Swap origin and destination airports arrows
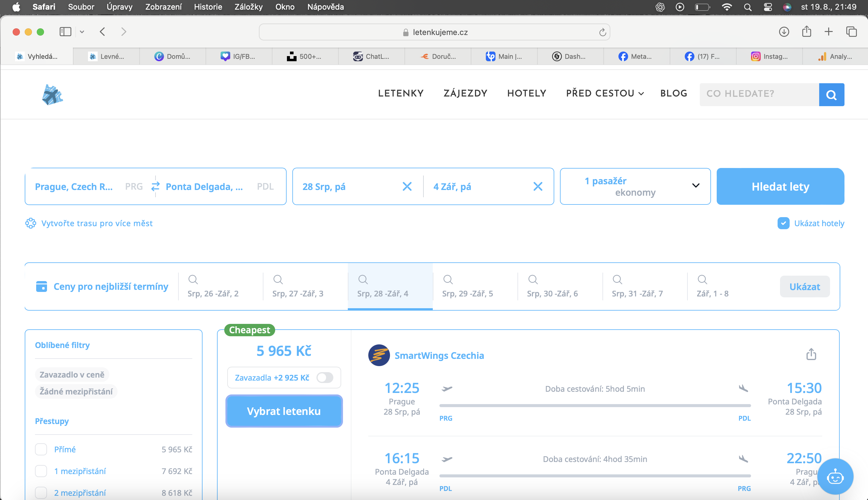Viewport: 868px width, 500px height. click(156, 186)
